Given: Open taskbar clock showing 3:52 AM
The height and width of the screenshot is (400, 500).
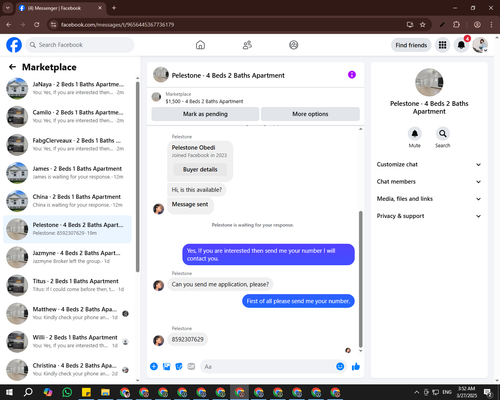Looking at the screenshot, I should tap(467, 392).
